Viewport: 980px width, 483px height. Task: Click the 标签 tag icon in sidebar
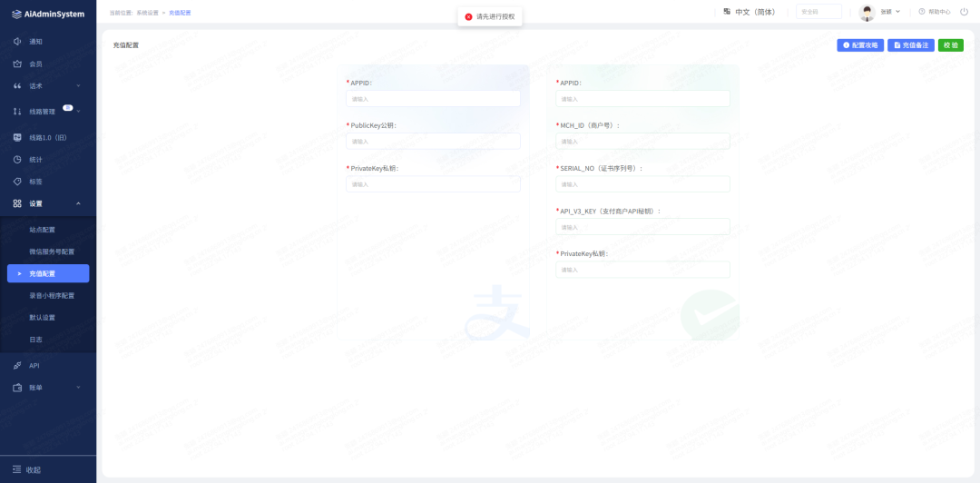(x=17, y=181)
